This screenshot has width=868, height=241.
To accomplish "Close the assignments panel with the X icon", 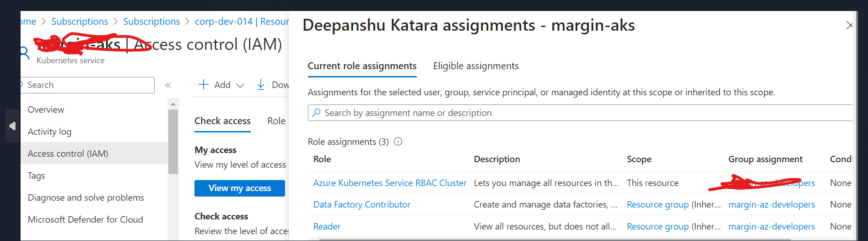I will coord(849,26).
